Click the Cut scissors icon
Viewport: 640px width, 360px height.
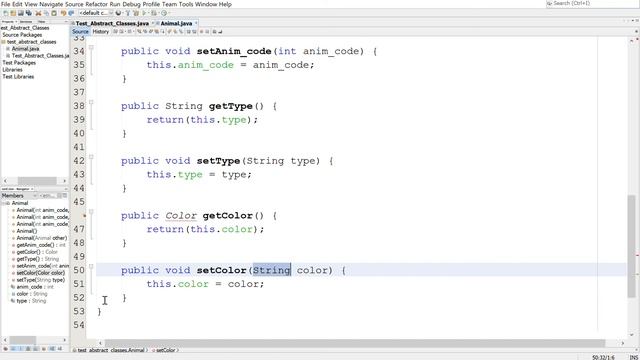point(38,13)
